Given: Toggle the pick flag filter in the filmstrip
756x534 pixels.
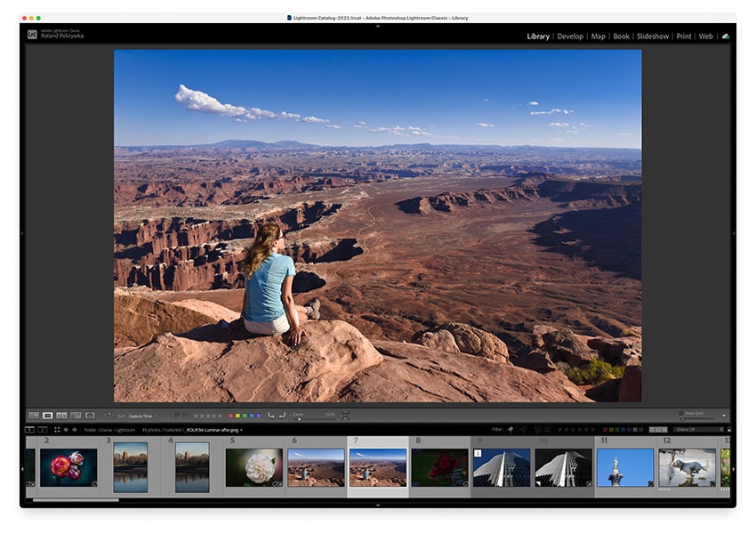Looking at the screenshot, I should click(510, 431).
